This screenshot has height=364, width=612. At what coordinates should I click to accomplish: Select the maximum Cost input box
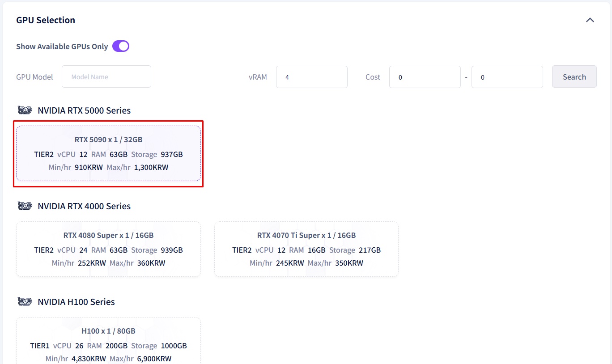tap(507, 77)
